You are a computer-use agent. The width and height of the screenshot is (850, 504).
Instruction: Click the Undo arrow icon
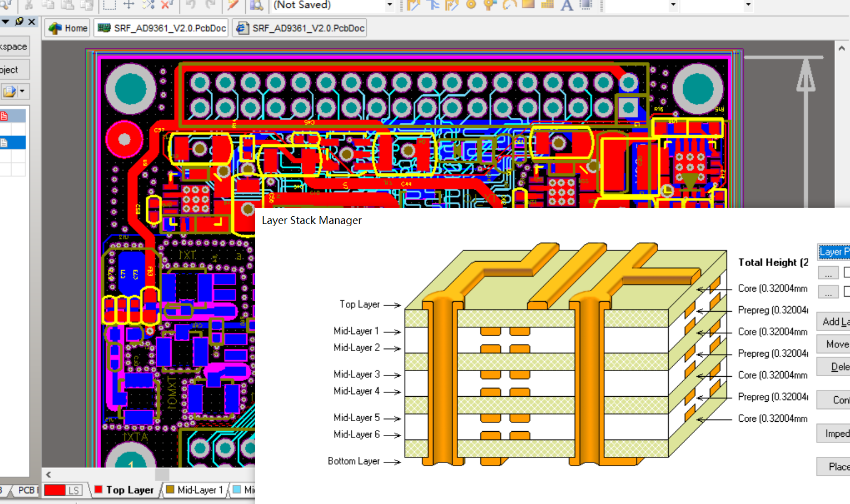191,4
